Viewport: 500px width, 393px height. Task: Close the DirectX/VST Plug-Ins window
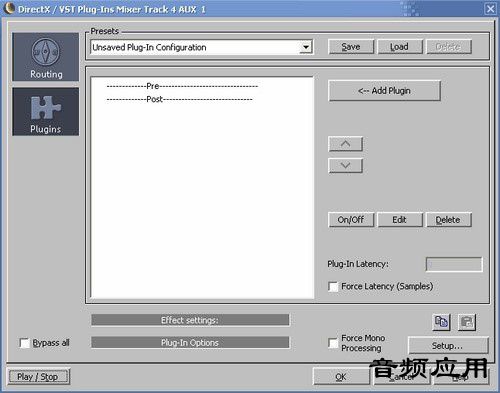click(490, 9)
